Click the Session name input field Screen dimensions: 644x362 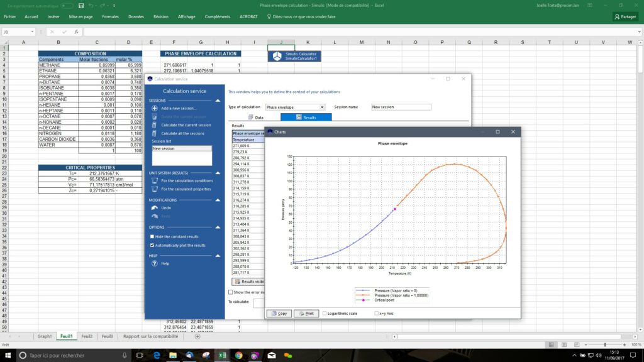[x=401, y=107]
